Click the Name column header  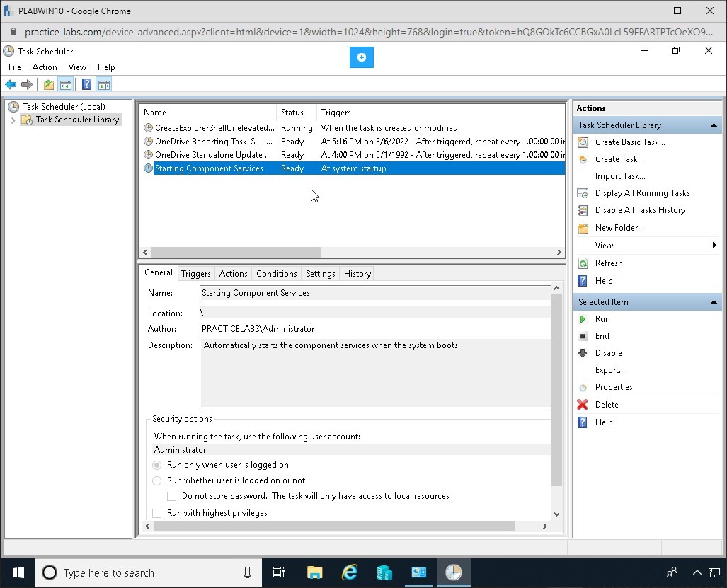(207, 113)
